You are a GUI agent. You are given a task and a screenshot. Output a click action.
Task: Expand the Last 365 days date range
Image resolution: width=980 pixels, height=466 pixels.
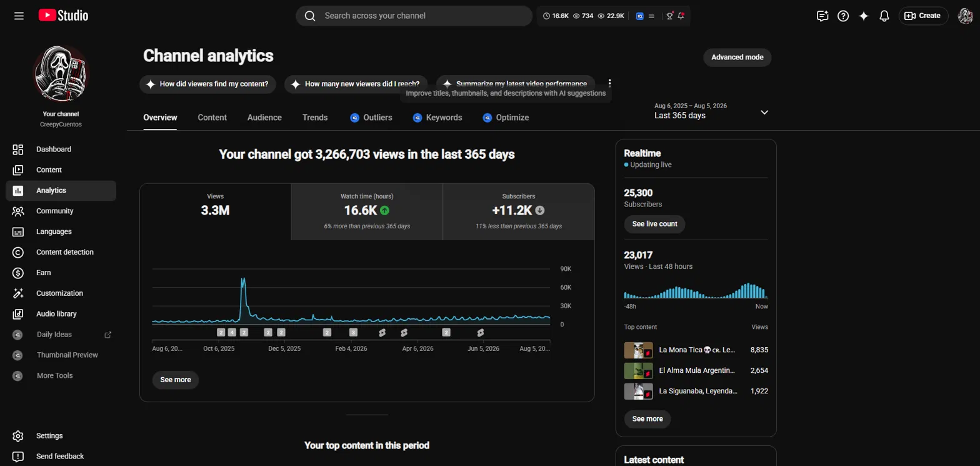click(712, 111)
